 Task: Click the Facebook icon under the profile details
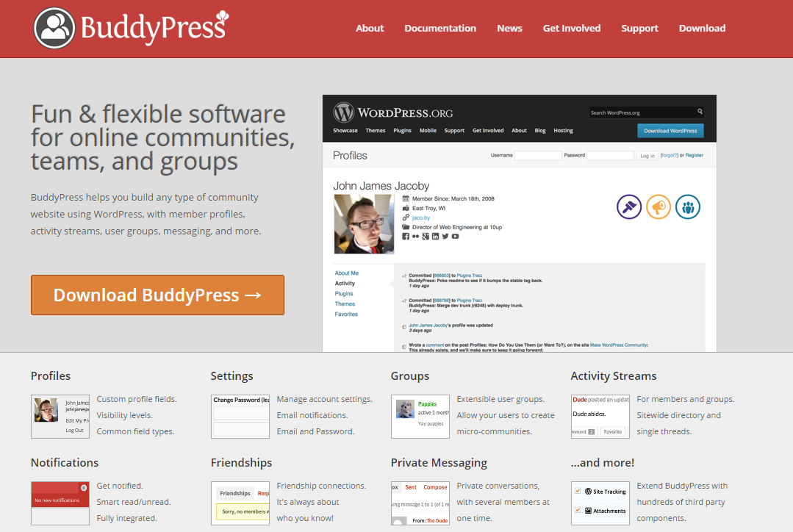point(406,236)
